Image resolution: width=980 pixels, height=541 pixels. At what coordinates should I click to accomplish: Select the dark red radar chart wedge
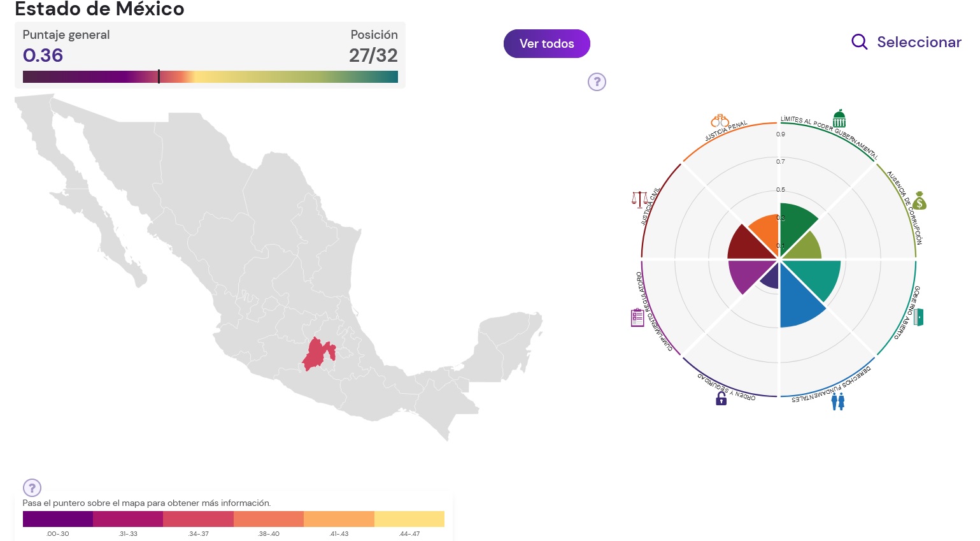pyautogui.click(x=746, y=245)
